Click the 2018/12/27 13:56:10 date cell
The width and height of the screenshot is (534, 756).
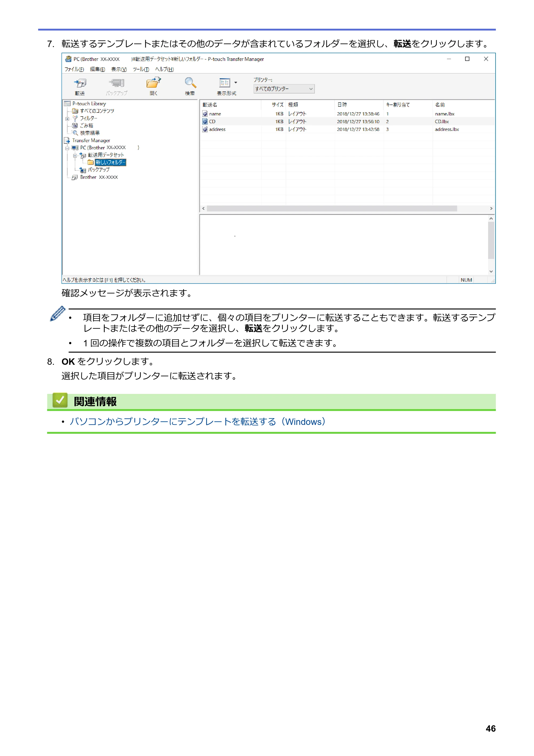(358, 122)
